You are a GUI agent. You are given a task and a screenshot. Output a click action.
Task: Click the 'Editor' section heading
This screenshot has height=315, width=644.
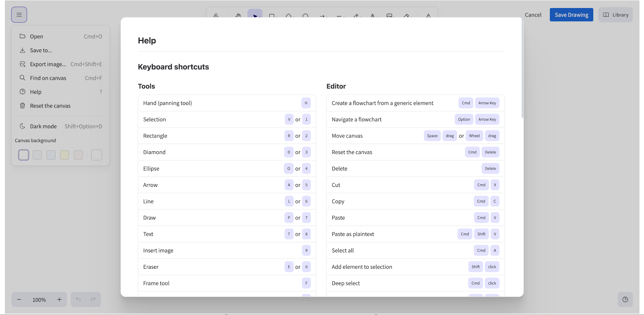(336, 86)
